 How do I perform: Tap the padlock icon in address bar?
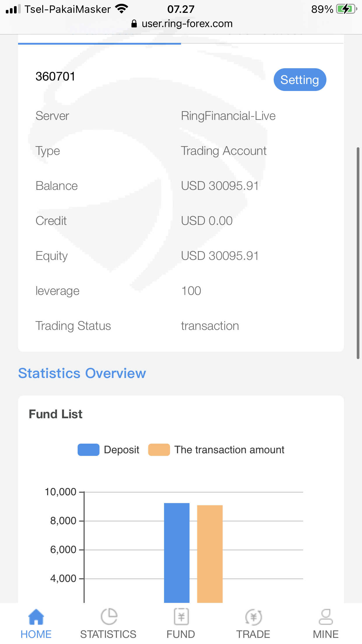(134, 24)
